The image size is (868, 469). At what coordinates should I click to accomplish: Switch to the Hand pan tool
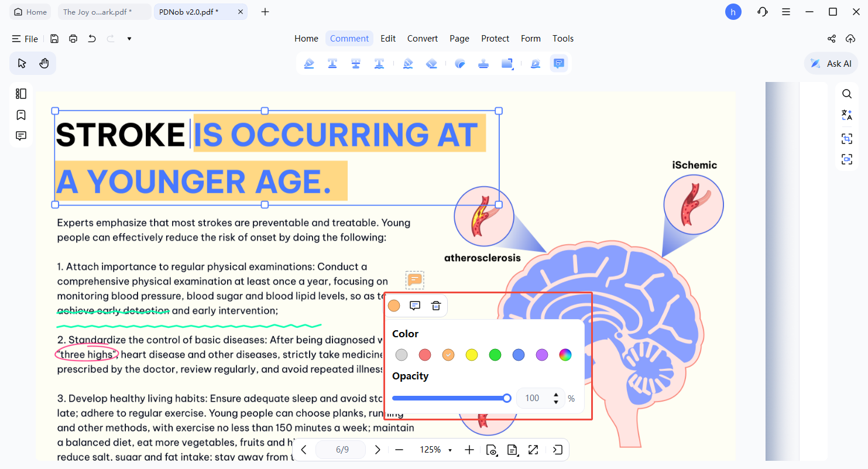pos(44,63)
